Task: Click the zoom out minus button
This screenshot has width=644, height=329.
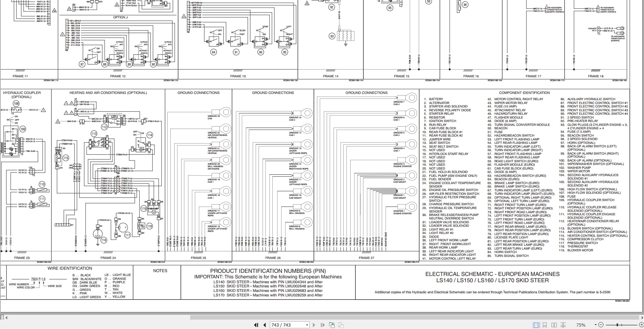Action: 601,325
